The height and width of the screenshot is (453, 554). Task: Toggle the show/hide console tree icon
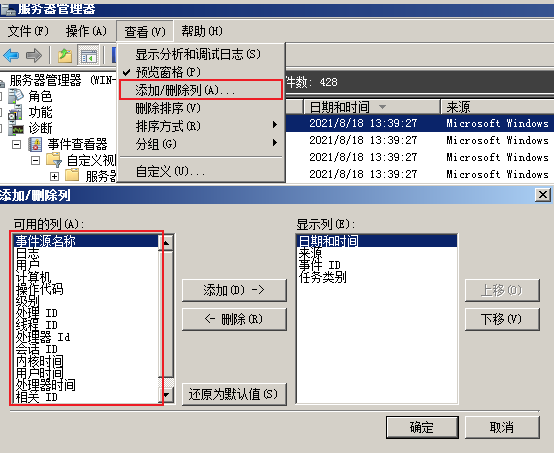tap(88, 55)
